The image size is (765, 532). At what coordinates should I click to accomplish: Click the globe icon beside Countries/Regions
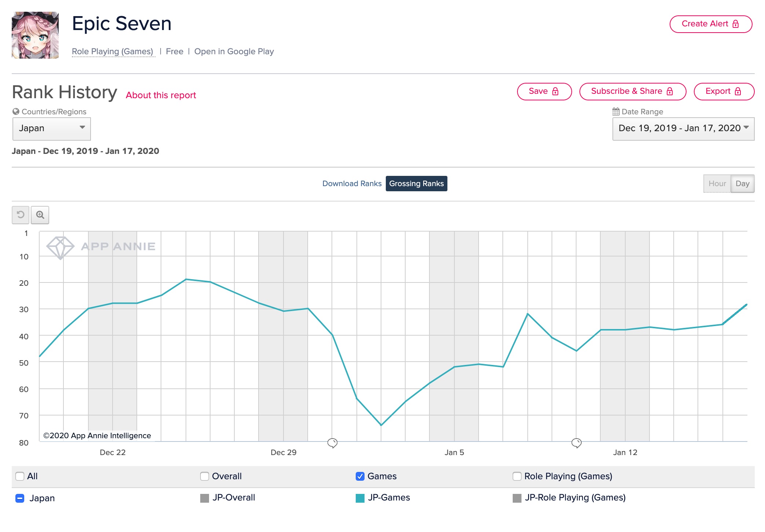pyautogui.click(x=16, y=111)
